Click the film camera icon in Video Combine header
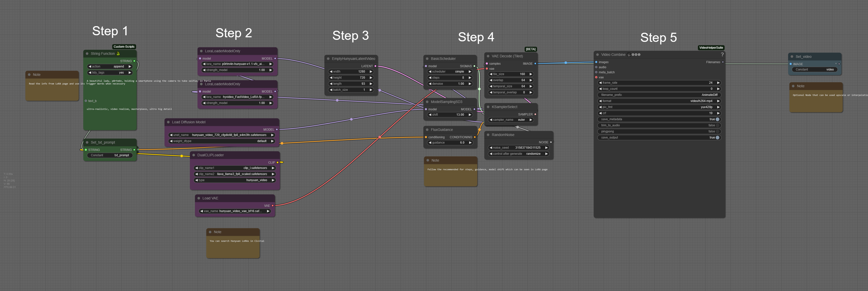The width and height of the screenshot is (868, 291). (x=629, y=55)
